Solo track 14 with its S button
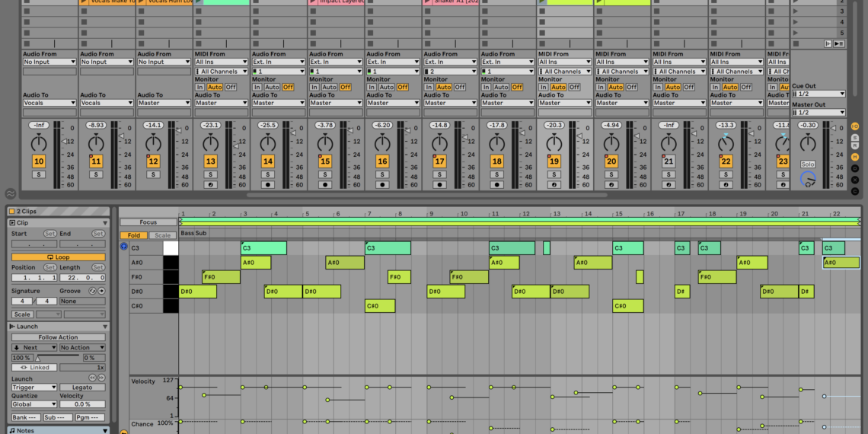Image resolution: width=868 pixels, height=434 pixels. click(x=267, y=174)
